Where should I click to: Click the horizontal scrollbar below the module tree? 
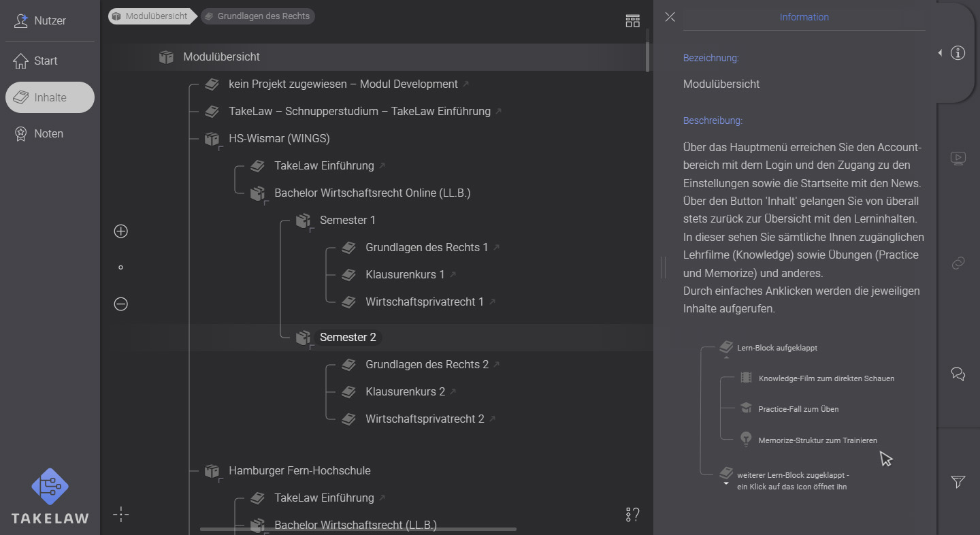357,527
